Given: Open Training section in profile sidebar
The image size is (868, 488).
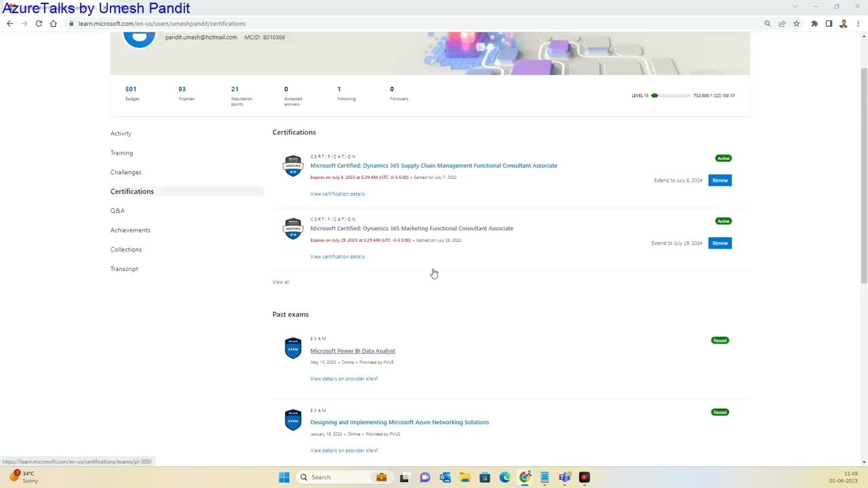Looking at the screenshot, I should (x=121, y=153).
